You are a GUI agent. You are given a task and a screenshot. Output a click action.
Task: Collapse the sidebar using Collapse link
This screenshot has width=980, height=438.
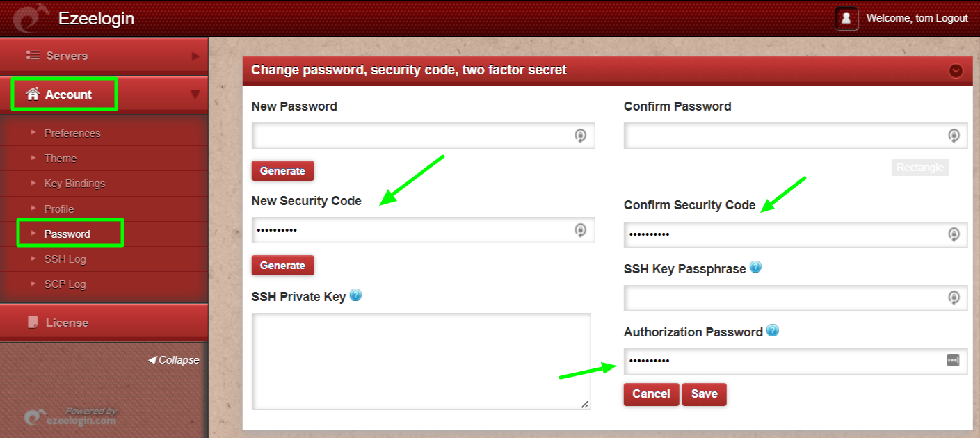click(174, 360)
